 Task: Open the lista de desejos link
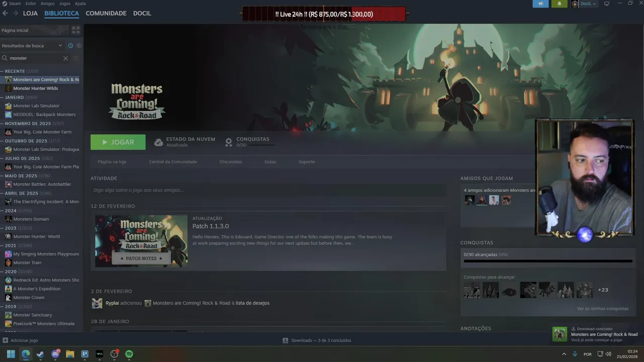(253, 303)
